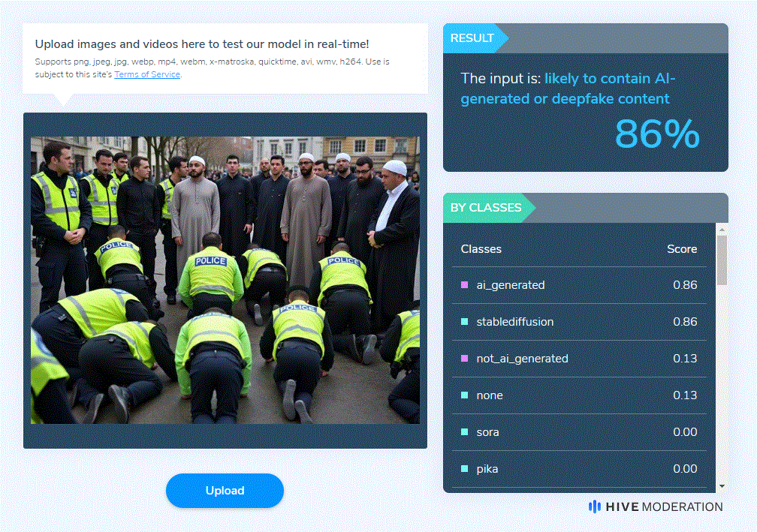Screen dimensions: 757x532
Task: Click the 86% result score
Action: [657, 134]
